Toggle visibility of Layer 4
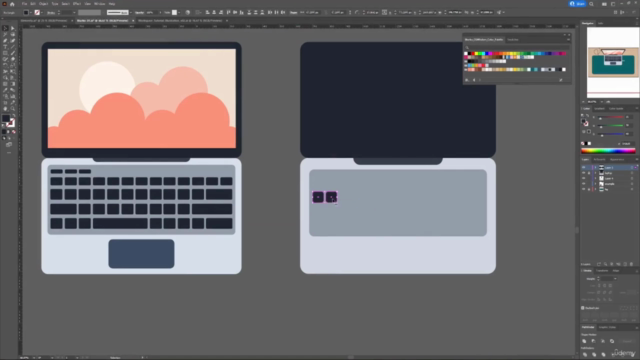 (x=583, y=178)
